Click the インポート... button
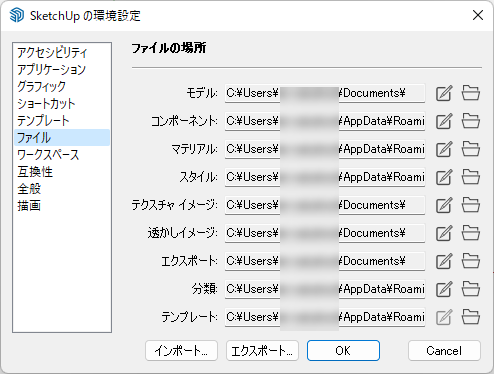The width and height of the screenshot is (494, 374). click(181, 351)
